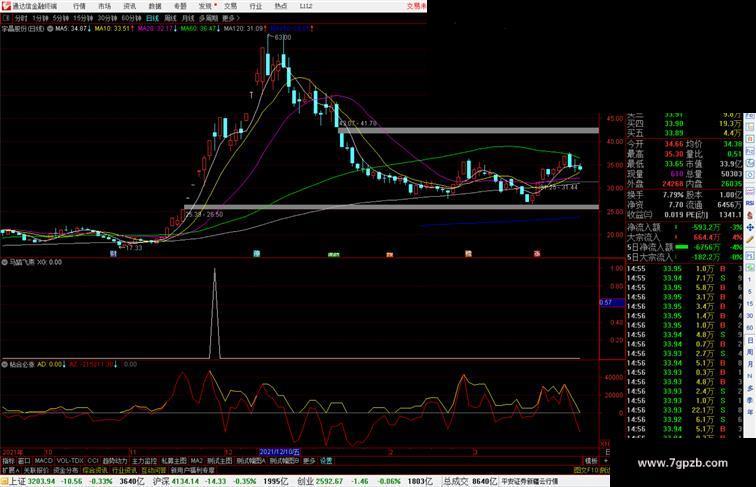The height and width of the screenshot is (487, 756).
Task: Click the MA120: 31.09 indicator value
Action: point(243,29)
